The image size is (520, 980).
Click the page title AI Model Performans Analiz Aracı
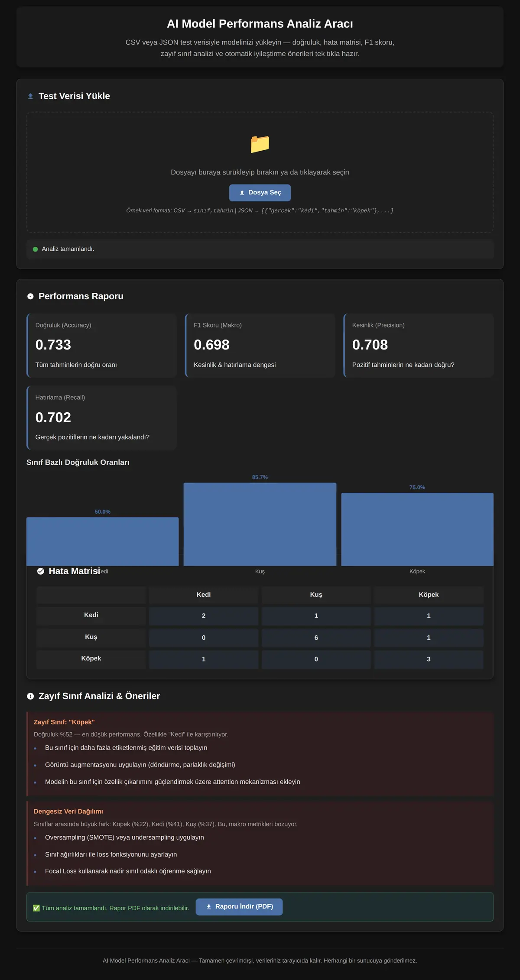(x=260, y=24)
